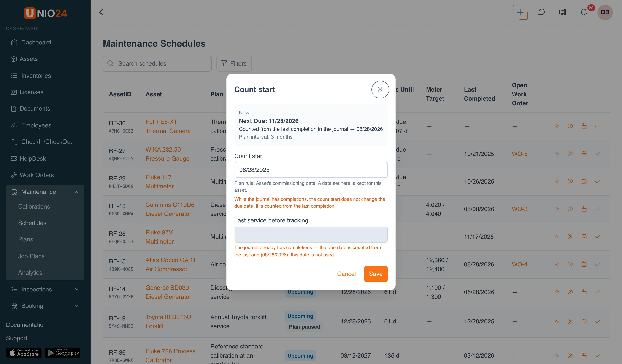Viewport: 622px width, 364px height.
Task: Save the count start changes
Action: point(376,274)
